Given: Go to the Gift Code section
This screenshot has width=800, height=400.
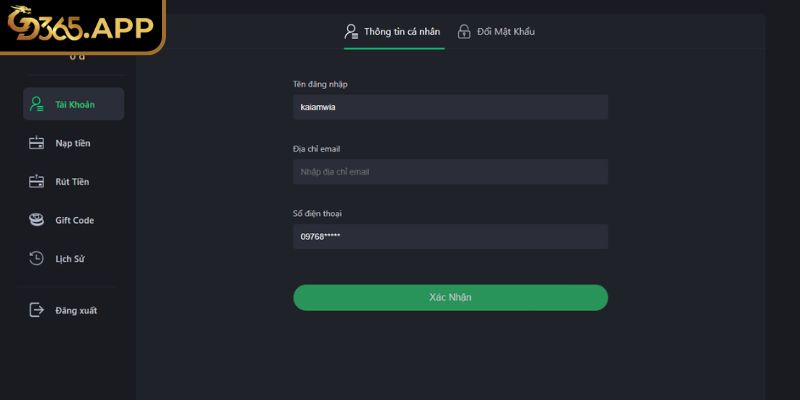Looking at the screenshot, I should tap(75, 220).
